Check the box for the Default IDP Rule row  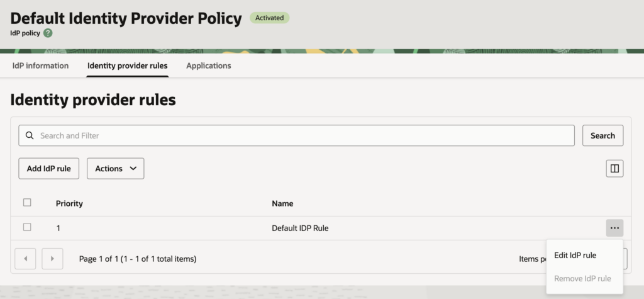(x=27, y=227)
